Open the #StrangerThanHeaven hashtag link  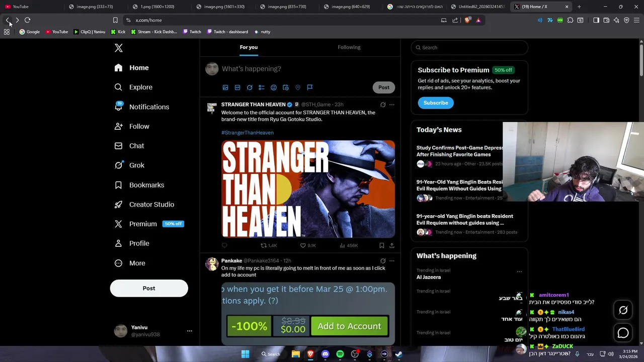coord(248,133)
